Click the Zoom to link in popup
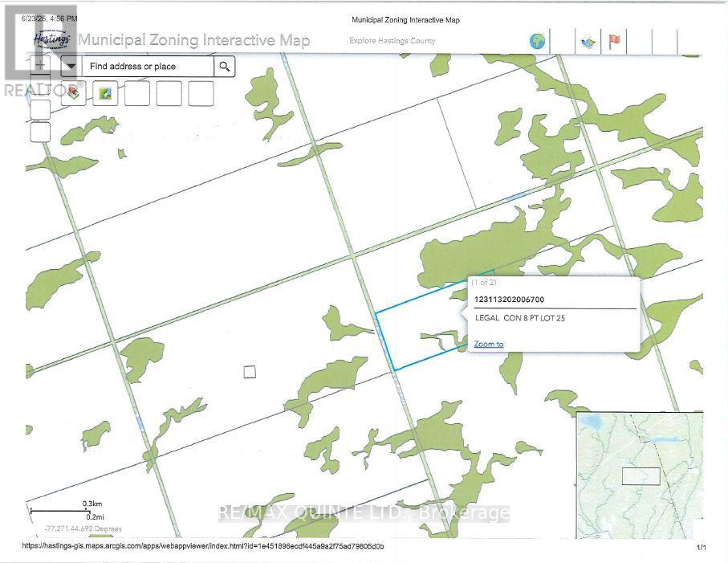 489,344
